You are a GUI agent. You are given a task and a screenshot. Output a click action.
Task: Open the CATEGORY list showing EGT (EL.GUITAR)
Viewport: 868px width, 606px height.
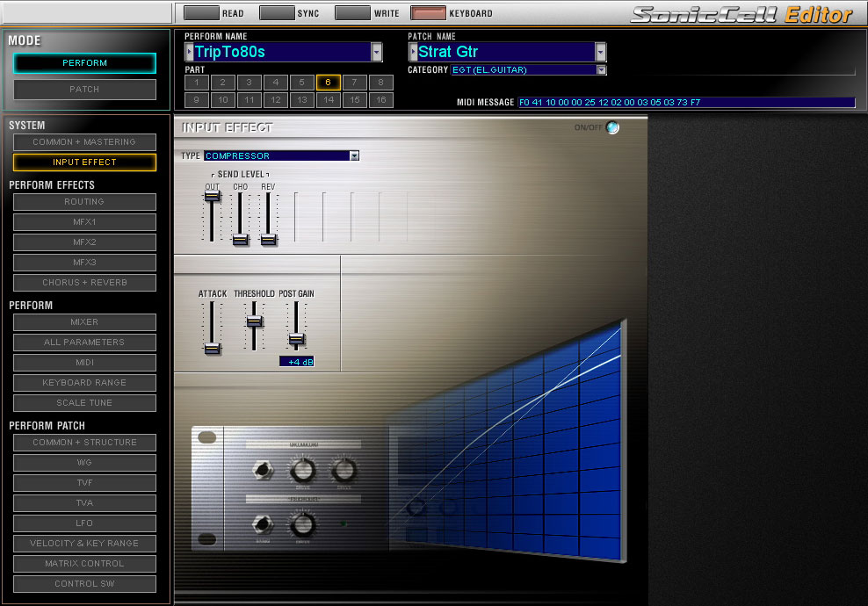point(603,69)
